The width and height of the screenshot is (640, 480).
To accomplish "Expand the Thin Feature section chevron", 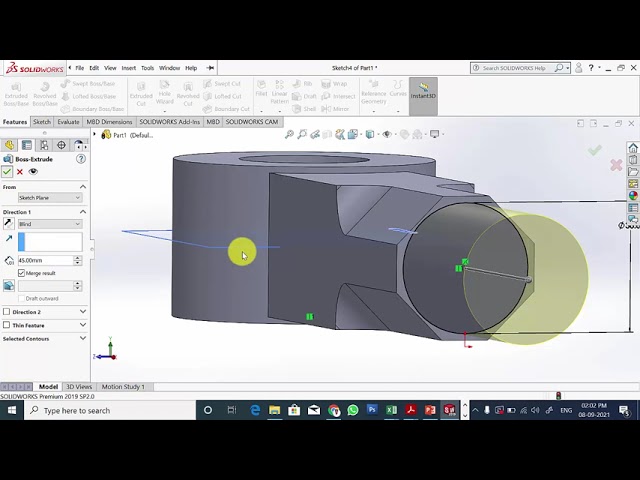I will [x=83, y=325].
